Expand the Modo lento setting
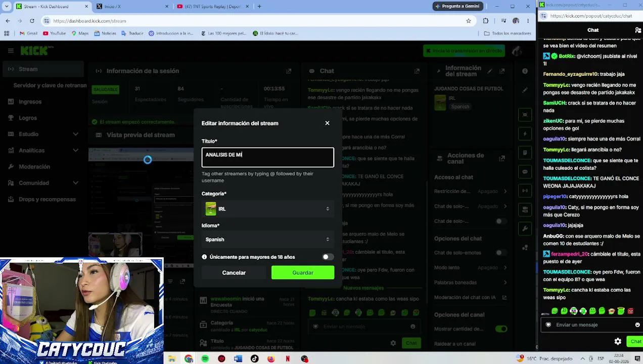The image size is (643, 364). click(x=471, y=267)
